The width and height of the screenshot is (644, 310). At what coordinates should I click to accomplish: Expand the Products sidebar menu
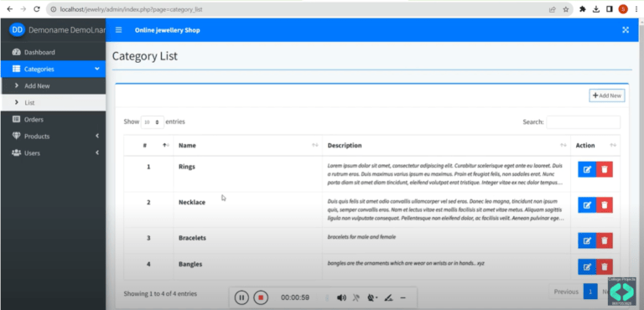(x=53, y=137)
